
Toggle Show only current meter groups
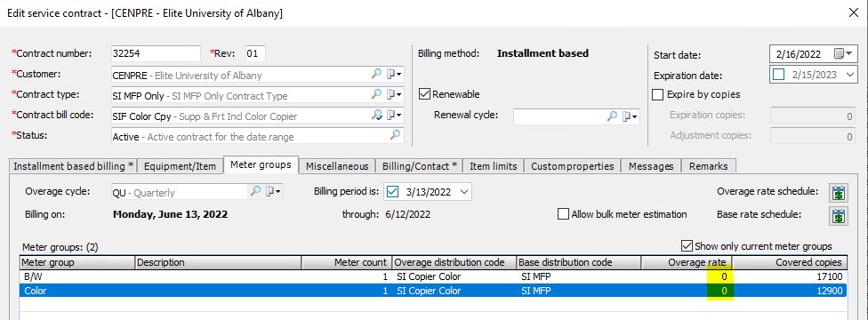(x=687, y=246)
